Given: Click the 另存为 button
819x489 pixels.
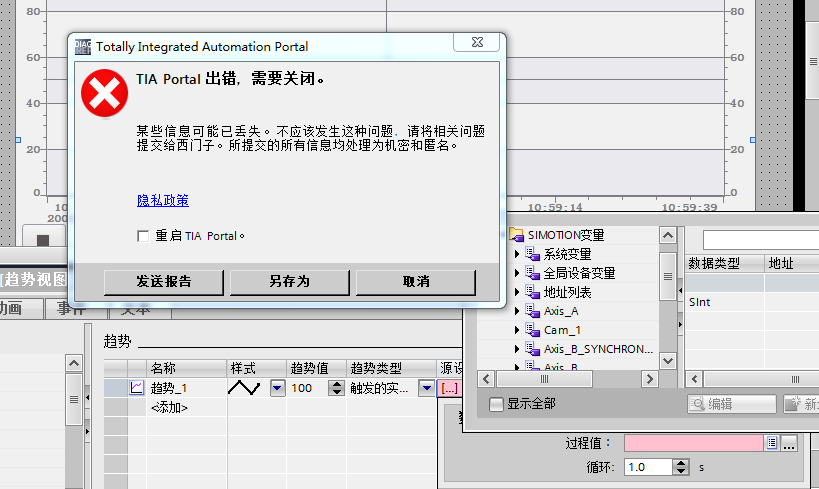Looking at the screenshot, I should (x=290, y=282).
